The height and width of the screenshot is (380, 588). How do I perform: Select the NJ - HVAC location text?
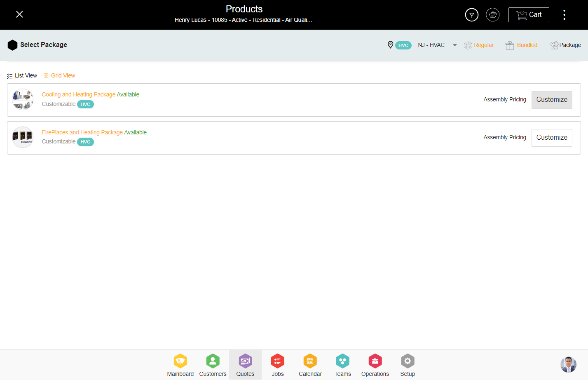tap(431, 45)
